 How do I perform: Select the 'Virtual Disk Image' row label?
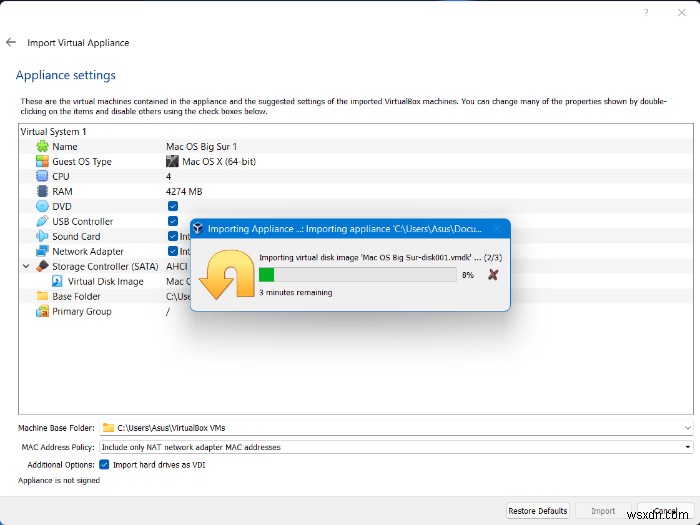(105, 281)
